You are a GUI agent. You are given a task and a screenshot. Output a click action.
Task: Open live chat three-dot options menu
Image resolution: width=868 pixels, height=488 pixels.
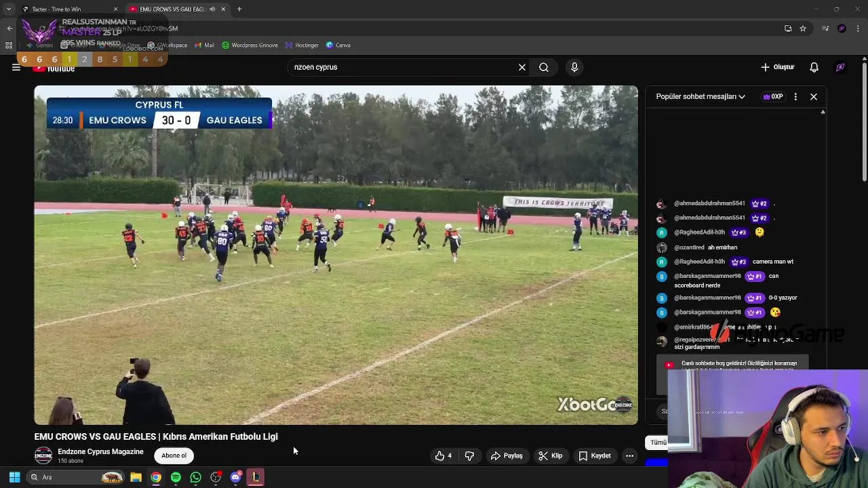pos(795,96)
